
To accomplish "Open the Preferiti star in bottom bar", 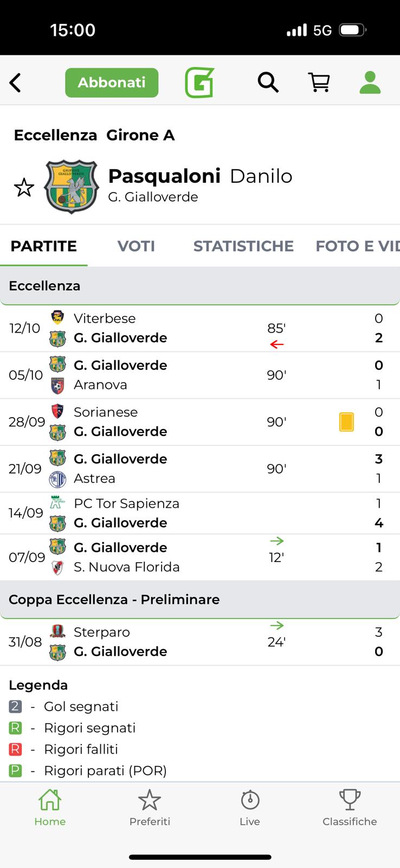I will 150,807.
